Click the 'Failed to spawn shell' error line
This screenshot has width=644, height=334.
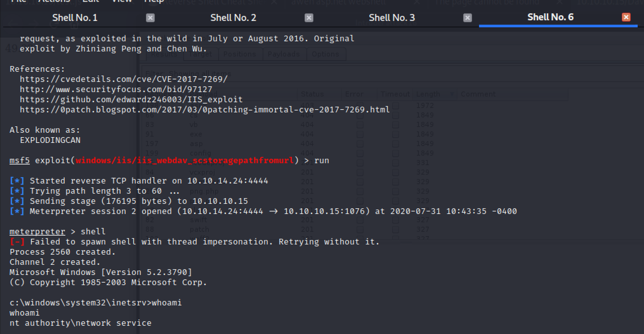[x=195, y=242]
